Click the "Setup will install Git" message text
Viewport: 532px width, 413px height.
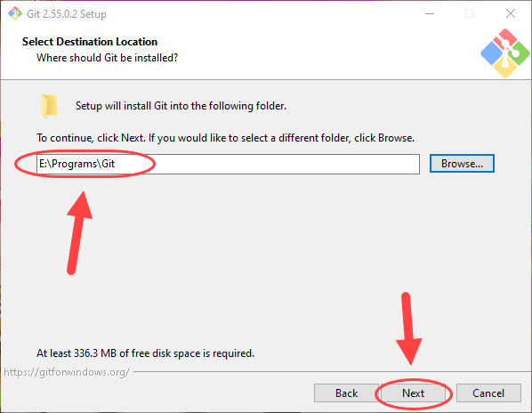[x=181, y=106]
